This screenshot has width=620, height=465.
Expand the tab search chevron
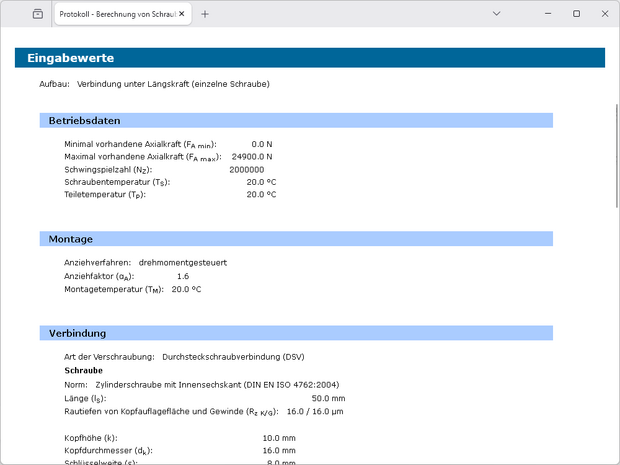(x=497, y=14)
